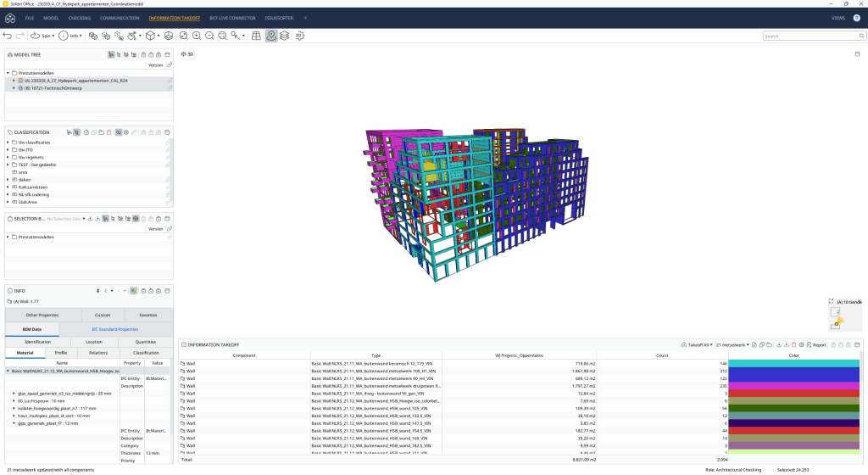Switch to the CHECKING tab
868x475 pixels.
pyautogui.click(x=79, y=18)
